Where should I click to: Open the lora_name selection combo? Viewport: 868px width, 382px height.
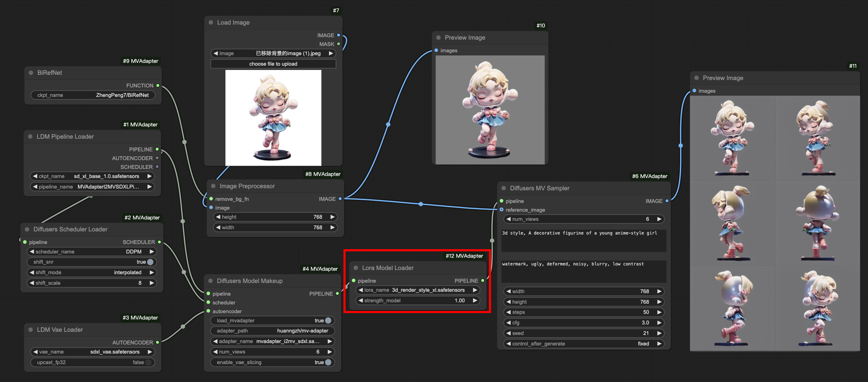[417, 290]
